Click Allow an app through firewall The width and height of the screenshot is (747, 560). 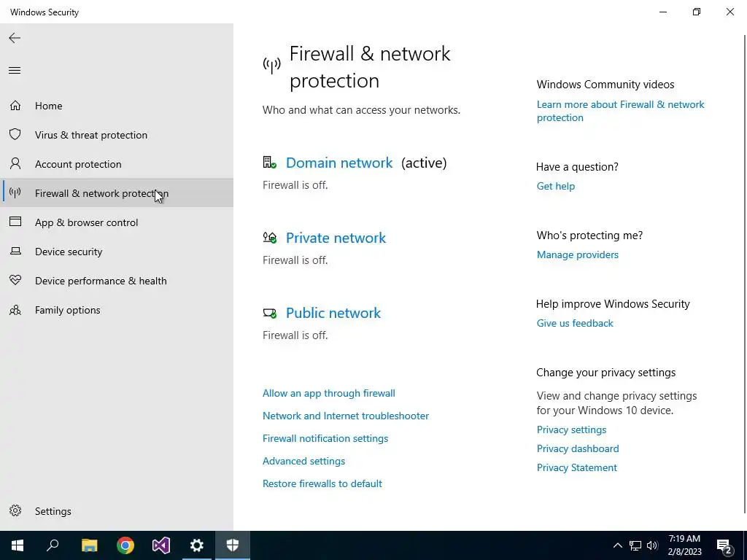[328, 393]
